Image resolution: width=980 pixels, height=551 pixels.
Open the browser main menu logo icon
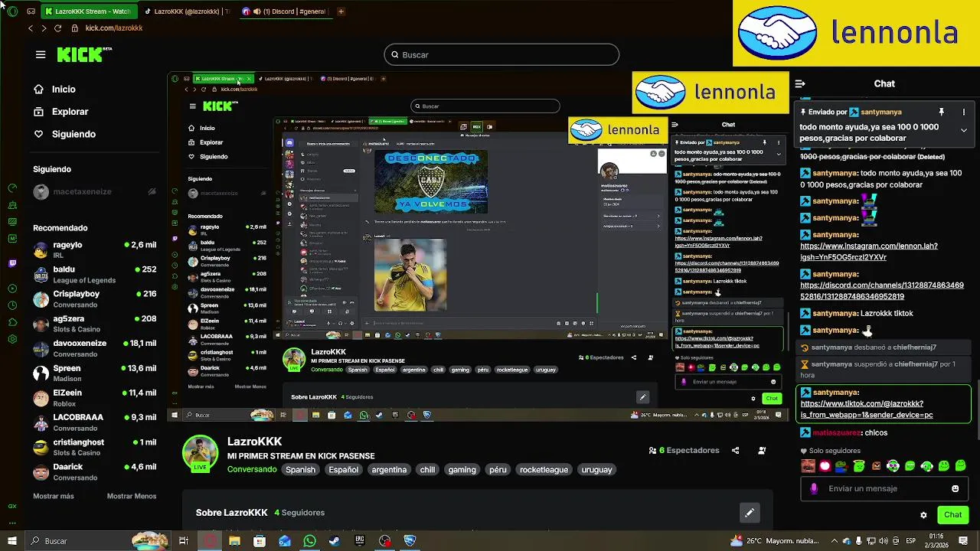pos(12,11)
